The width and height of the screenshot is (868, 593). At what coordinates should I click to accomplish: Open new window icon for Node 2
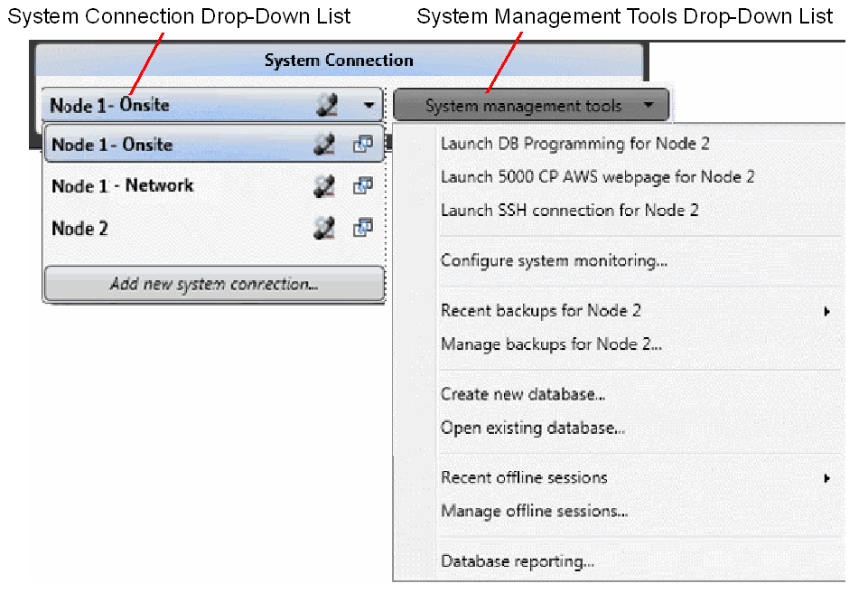(363, 227)
